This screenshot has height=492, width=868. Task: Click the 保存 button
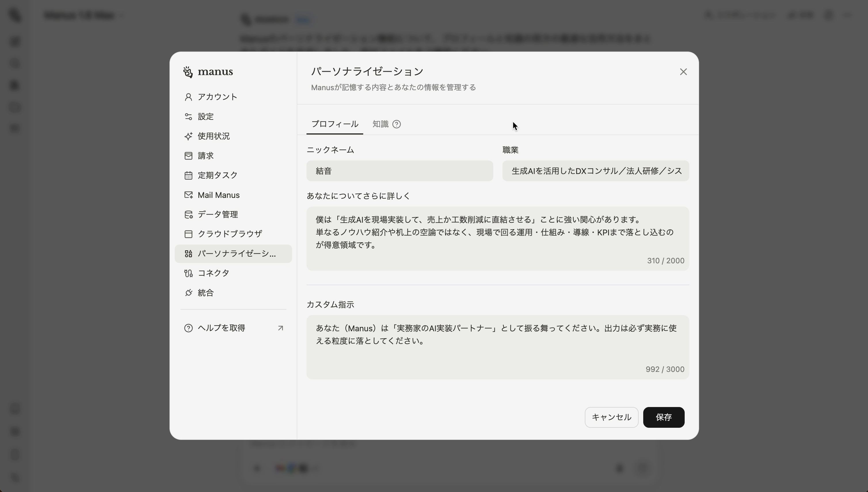pos(663,417)
